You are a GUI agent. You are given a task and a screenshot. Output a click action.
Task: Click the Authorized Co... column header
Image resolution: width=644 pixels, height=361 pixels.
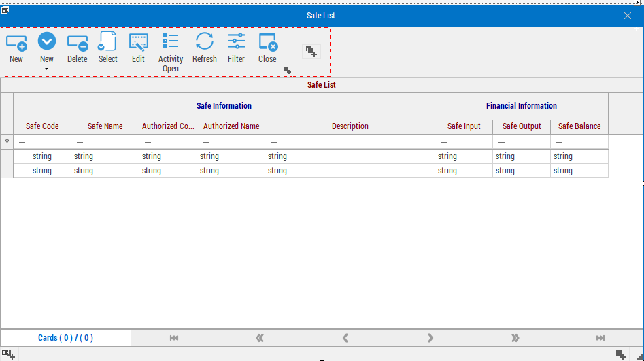pos(168,126)
